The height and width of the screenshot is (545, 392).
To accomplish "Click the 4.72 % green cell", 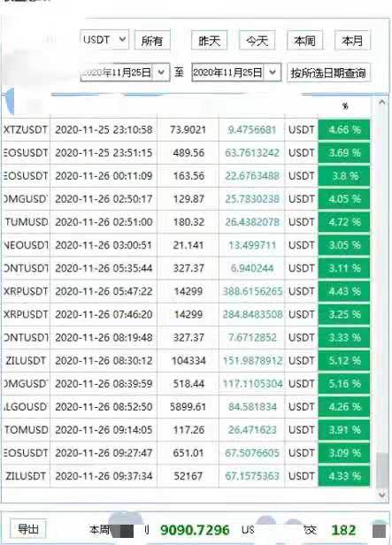I will 344,222.
